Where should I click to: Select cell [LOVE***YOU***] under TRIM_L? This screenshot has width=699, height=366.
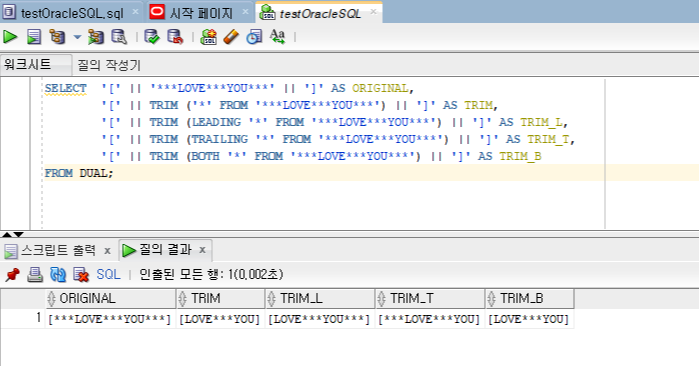[320, 319]
